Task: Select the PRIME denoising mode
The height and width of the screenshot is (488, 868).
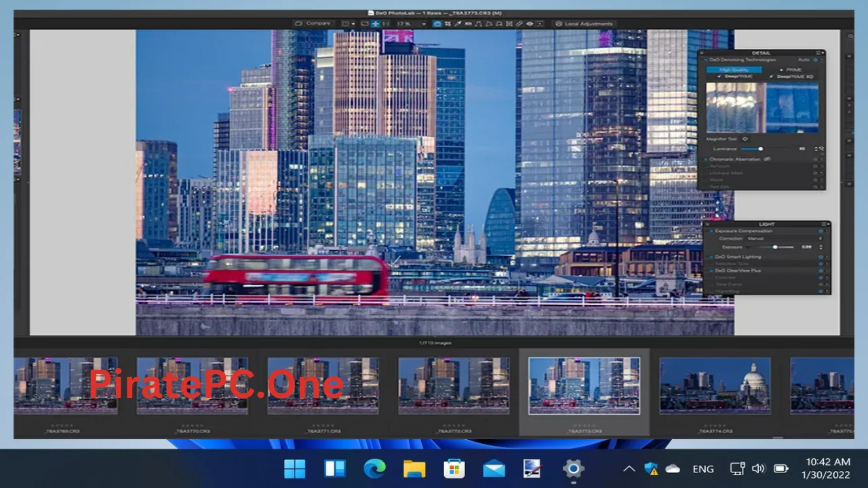Action: (x=790, y=70)
